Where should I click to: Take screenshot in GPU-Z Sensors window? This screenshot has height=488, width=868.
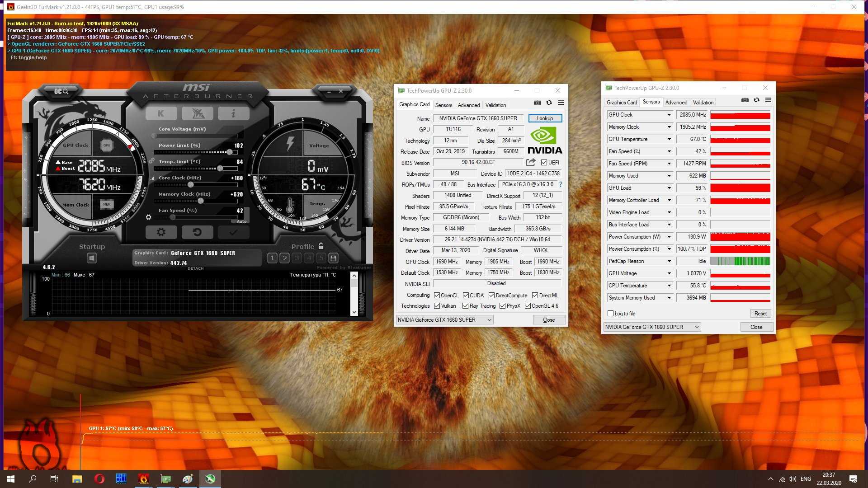pos(745,100)
